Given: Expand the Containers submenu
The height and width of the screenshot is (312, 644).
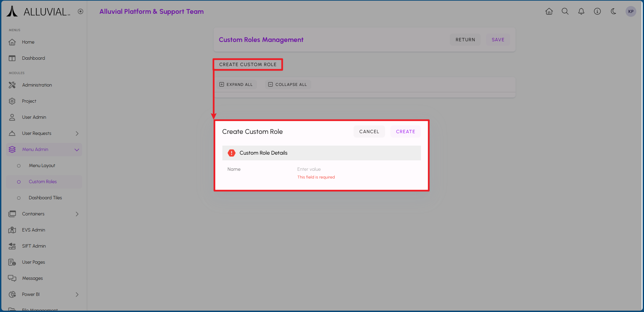Looking at the screenshot, I should pos(77,214).
